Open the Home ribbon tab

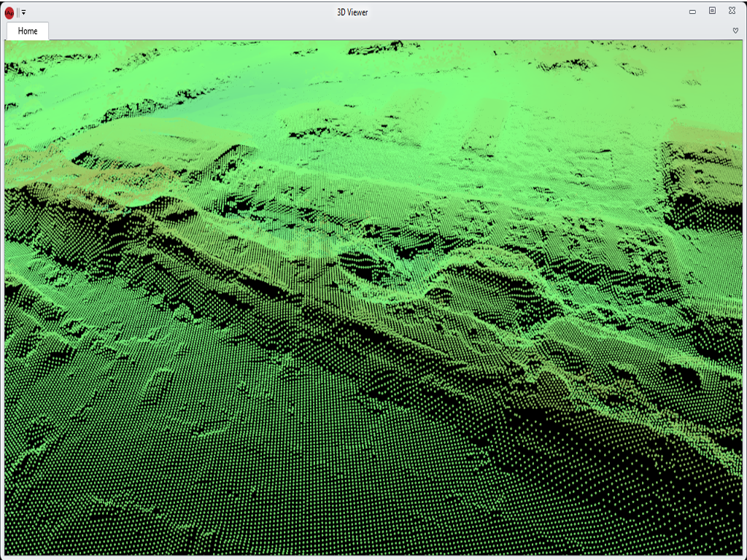tap(28, 31)
